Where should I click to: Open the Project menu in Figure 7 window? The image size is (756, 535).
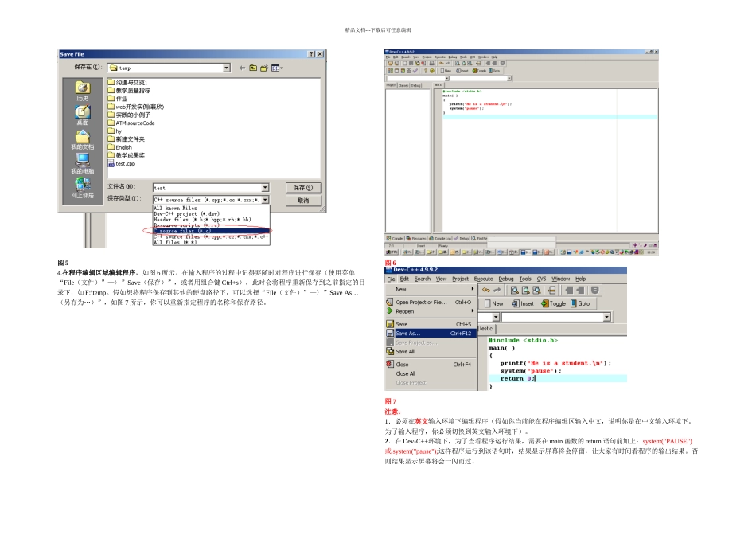coord(460,279)
